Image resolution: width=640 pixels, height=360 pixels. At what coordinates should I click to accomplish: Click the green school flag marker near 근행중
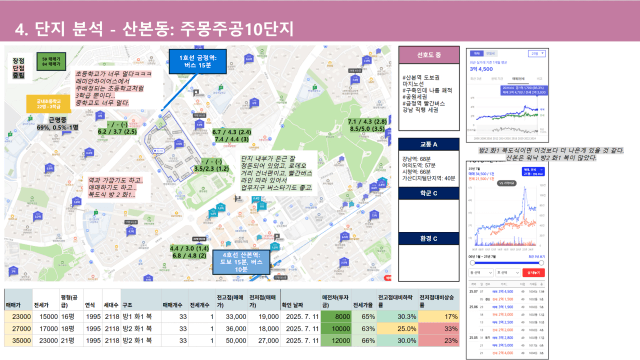(x=30, y=119)
